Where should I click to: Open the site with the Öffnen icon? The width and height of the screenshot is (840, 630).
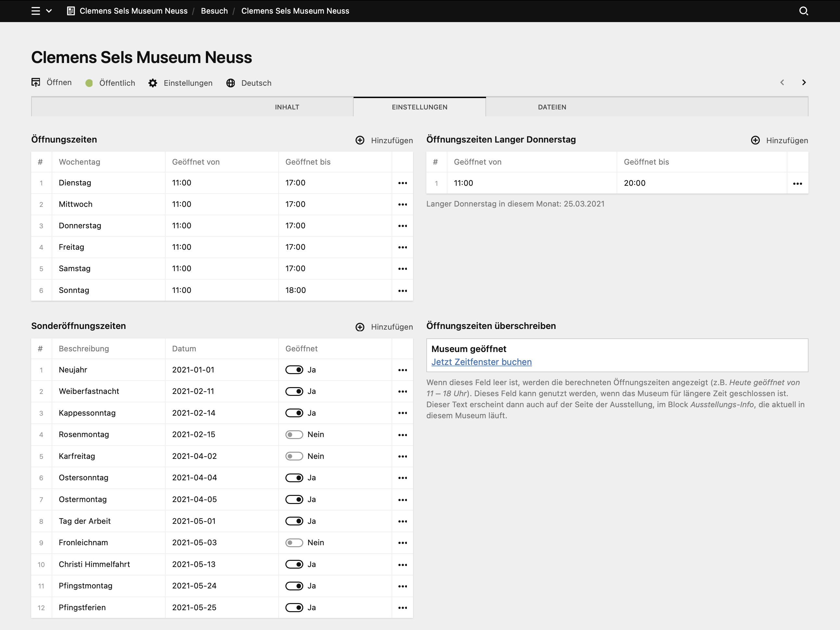pos(36,82)
